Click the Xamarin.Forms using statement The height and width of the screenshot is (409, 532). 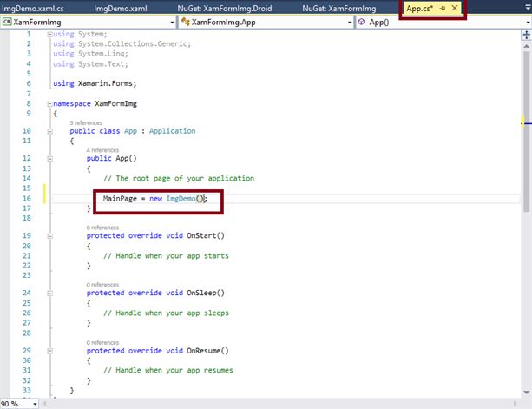click(x=95, y=83)
